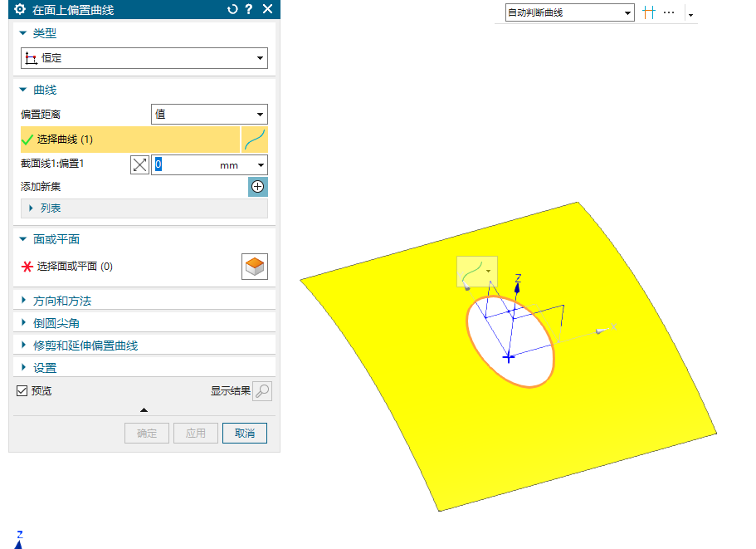
Task: Expand the 设置 section
Action: [x=23, y=368]
